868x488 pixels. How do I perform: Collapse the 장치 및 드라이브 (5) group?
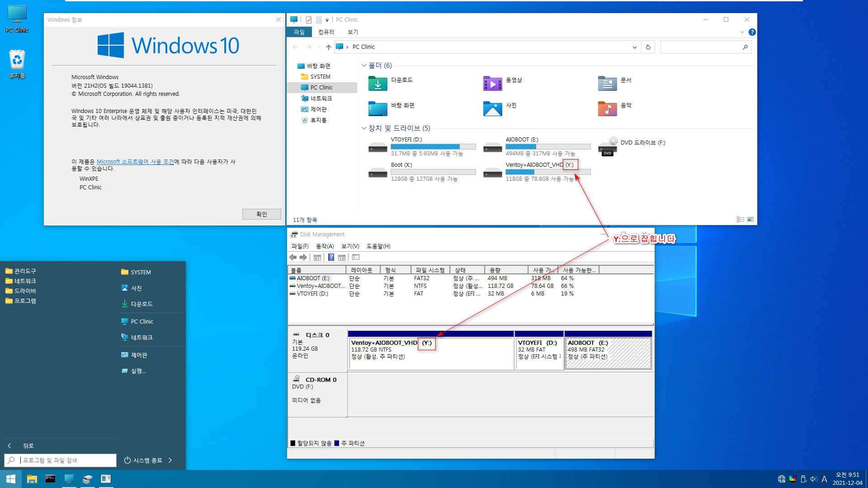tap(364, 128)
